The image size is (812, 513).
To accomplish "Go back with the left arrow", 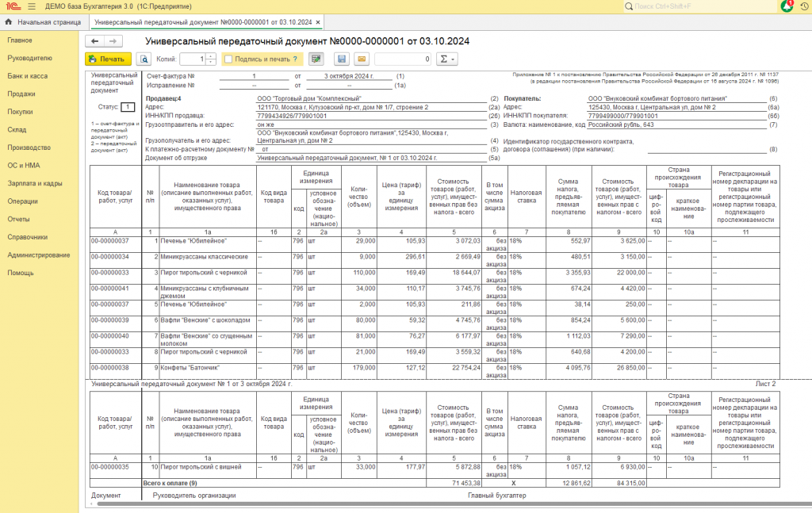I will pos(95,41).
